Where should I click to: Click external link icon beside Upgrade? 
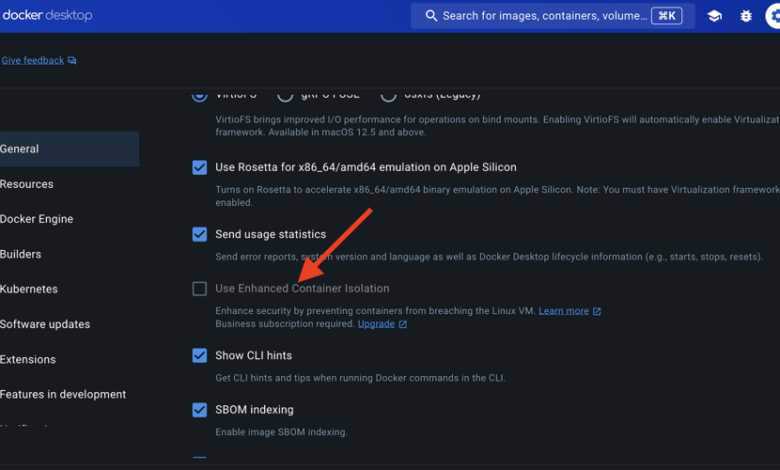coord(403,324)
